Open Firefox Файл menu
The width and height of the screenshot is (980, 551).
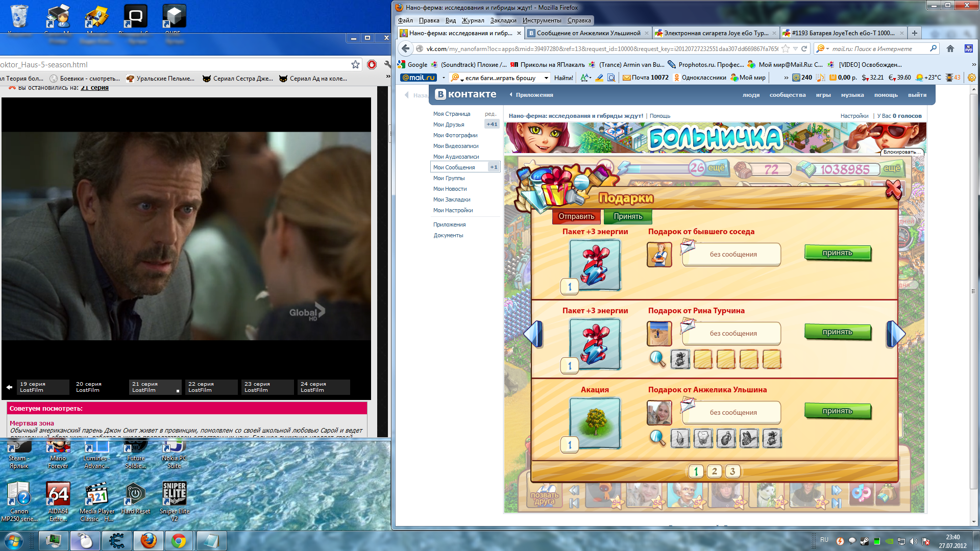pyautogui.click(x=405, y=20)
